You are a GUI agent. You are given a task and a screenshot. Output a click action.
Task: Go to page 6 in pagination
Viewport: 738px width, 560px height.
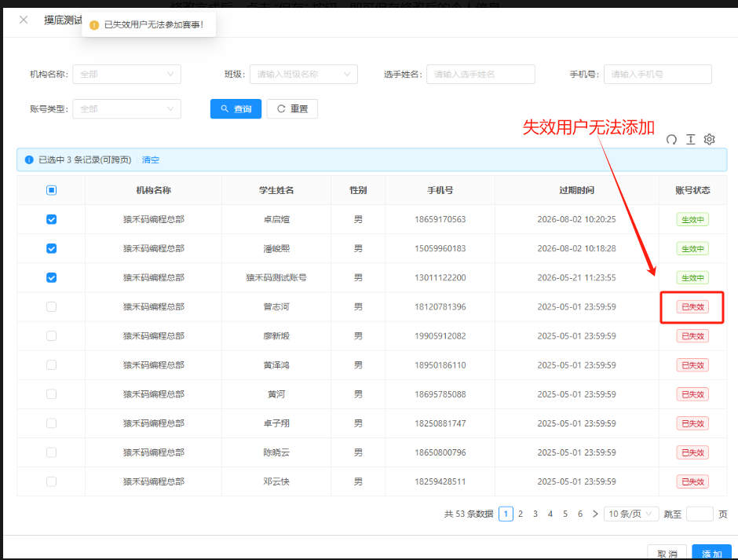[580, 514]
